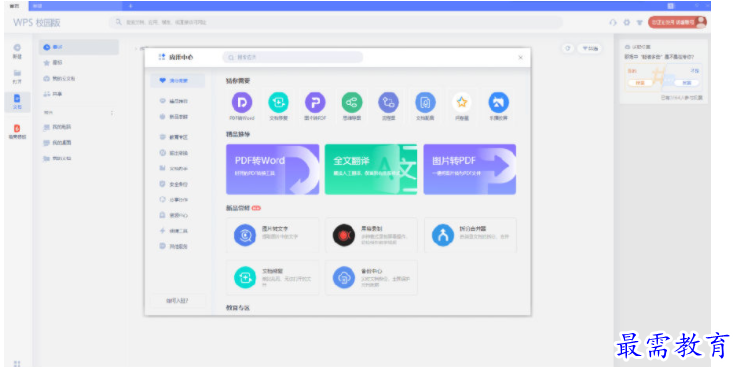Switch to the second title bar tab
Screen dimensions: 738x377
click(75, 6)
